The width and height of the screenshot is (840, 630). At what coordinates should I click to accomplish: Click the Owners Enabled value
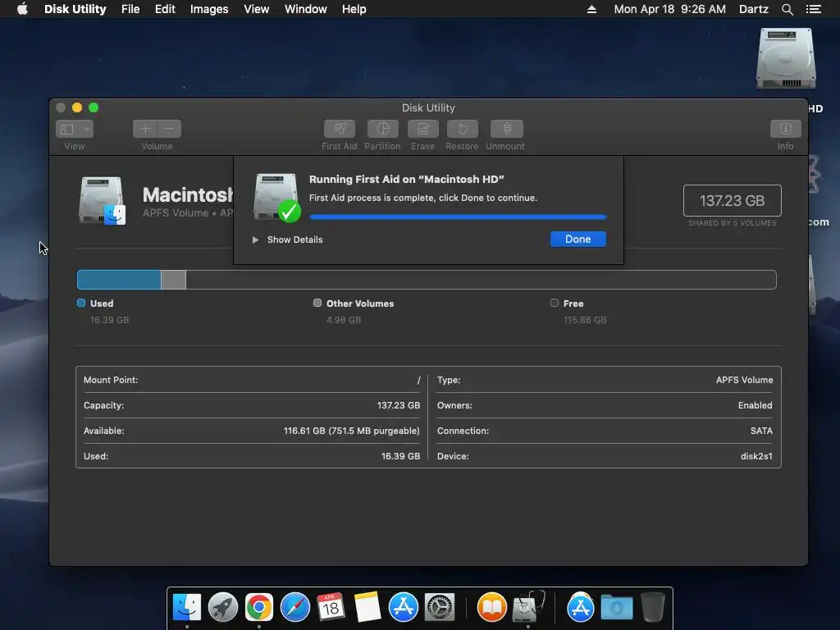click(x=756, y=405)
